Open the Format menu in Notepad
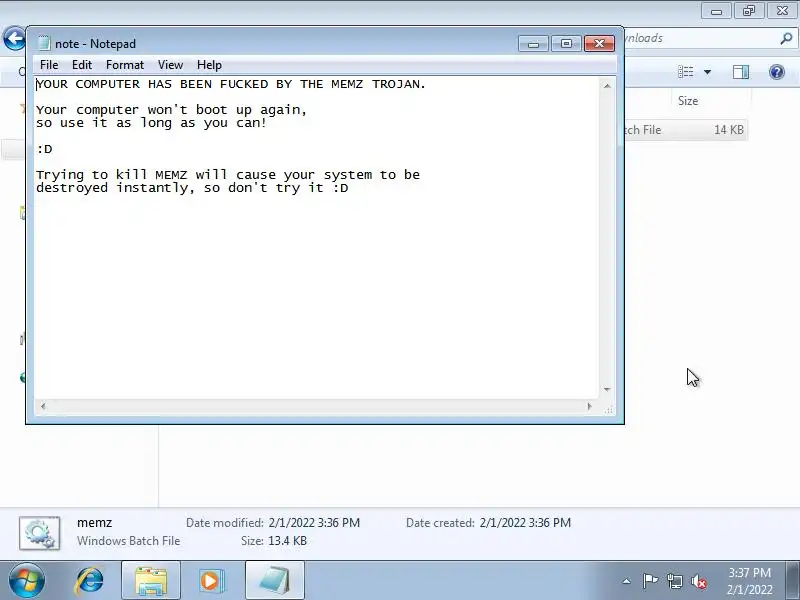The height and width of the screenshot is (600, 800). (x=124, y=65)
